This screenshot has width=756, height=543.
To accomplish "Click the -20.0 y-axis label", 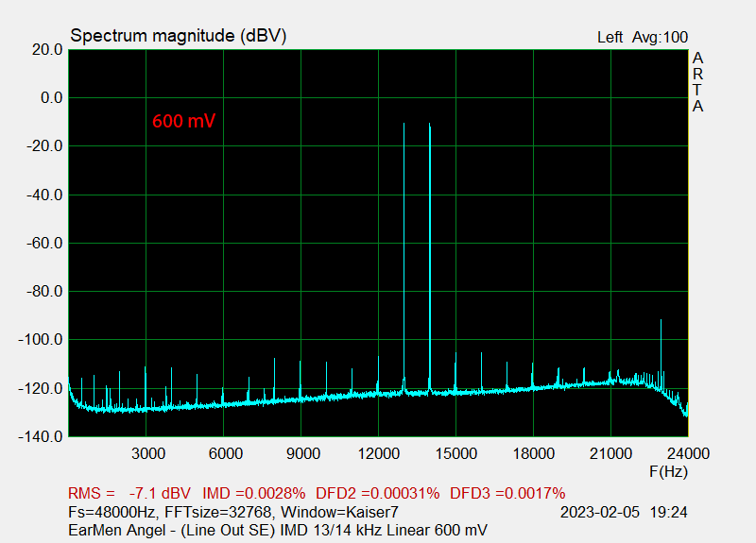I will [44, 146].
